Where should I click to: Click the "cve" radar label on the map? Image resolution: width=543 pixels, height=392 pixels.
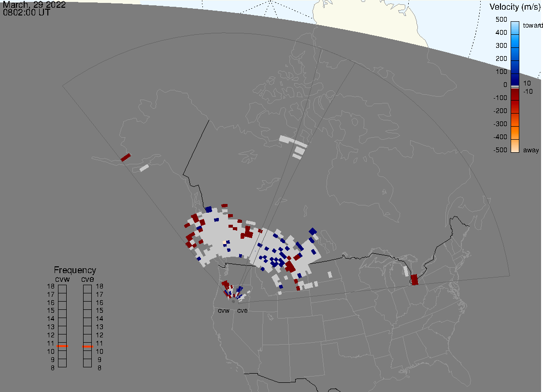[243, 310]
